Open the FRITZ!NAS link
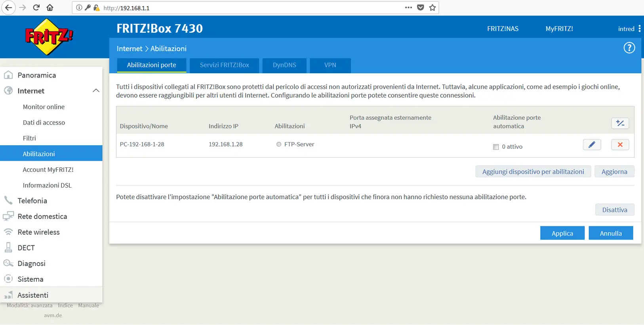Image resolution: width=644 pixels, height=325 pixels. [x=503, y=29]
